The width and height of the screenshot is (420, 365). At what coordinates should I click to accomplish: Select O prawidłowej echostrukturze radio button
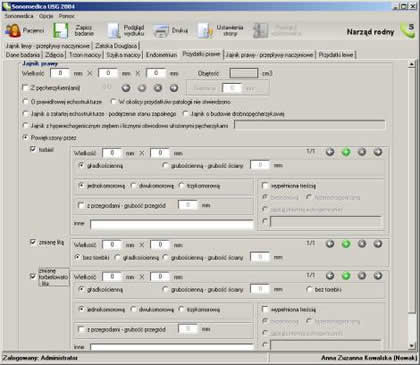[x=25, y=101]
